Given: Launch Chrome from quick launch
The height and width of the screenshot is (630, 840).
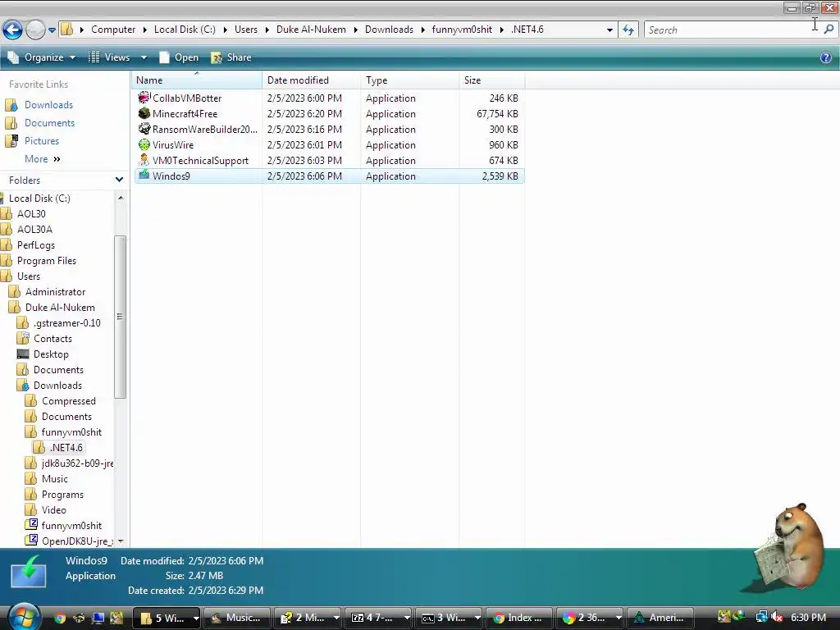Looking at the screenshot, I should (60, 619).
